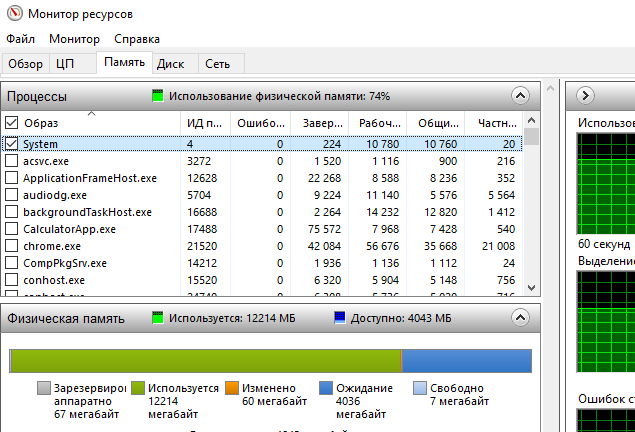Click PID 14212 of CompPkgSrv.exe
Screen dimensions: 635x432
(202, 263)
